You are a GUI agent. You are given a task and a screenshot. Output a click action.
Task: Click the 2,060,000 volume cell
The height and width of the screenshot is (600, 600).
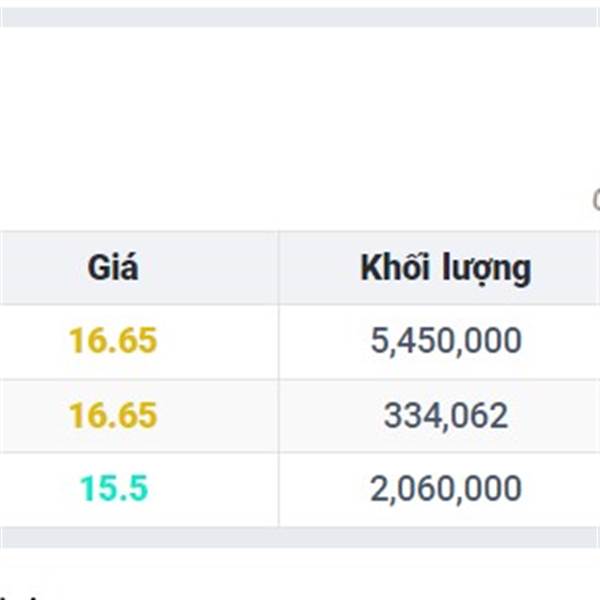tap(445, 489)
